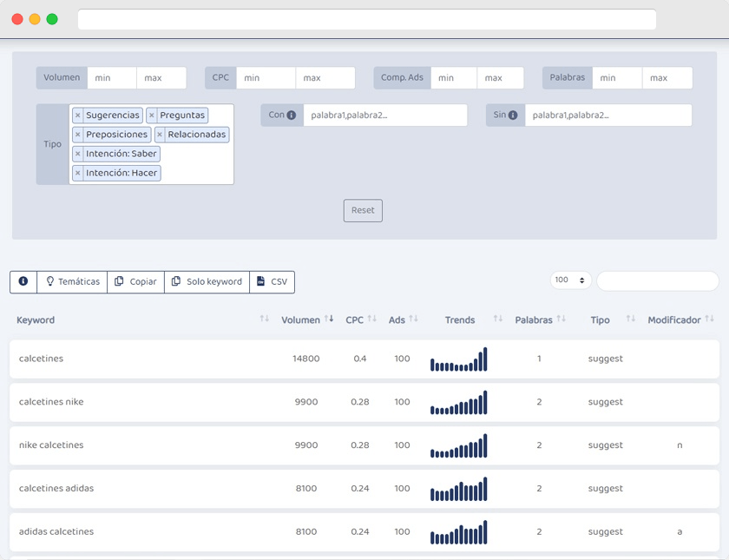
Task: Remove the Sugerencias tag
Action: click(77, 115)
